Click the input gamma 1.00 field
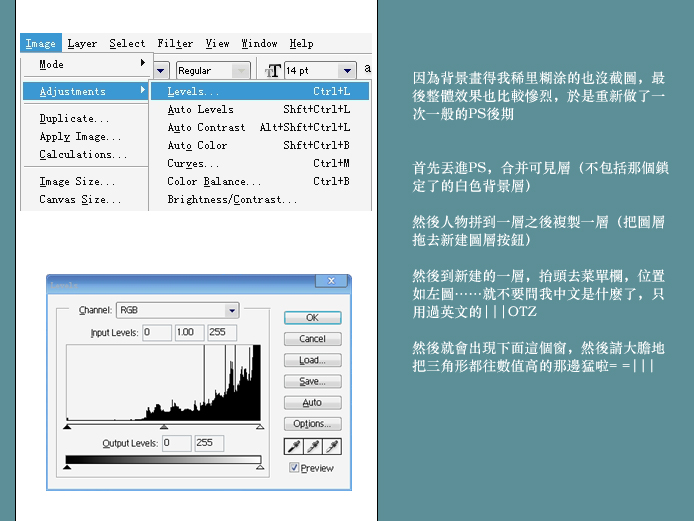Viewport: 694px width, 521px height. pos(189,332)
